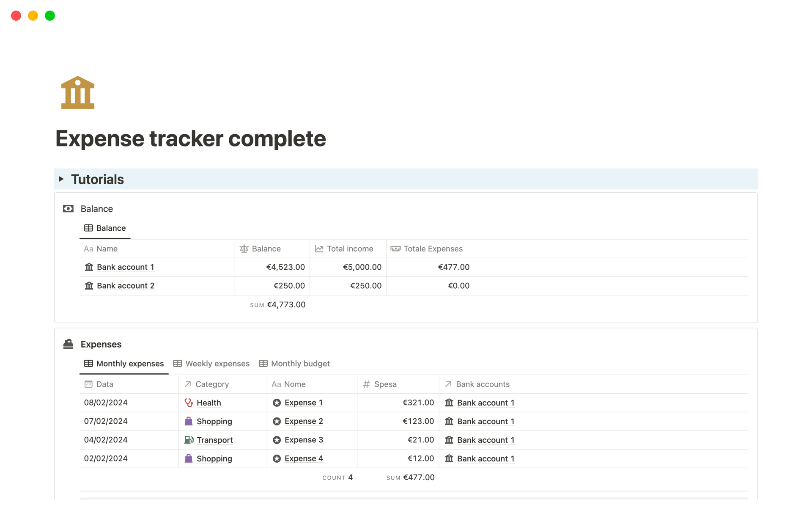The image size is (812, 508).
Task: Open the Balance column header menu
Action: pos(266,249)
